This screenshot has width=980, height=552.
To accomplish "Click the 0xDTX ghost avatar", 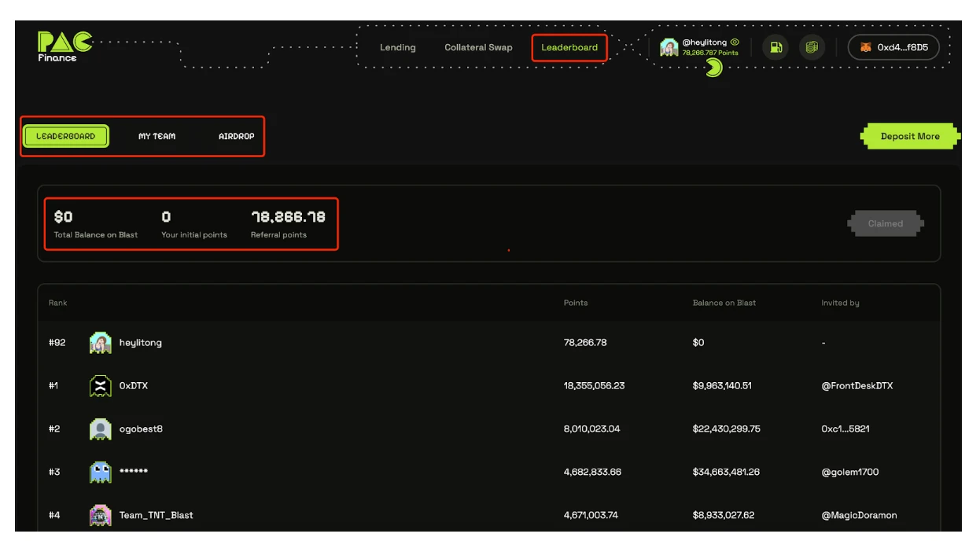I will (x=101, y=386).
